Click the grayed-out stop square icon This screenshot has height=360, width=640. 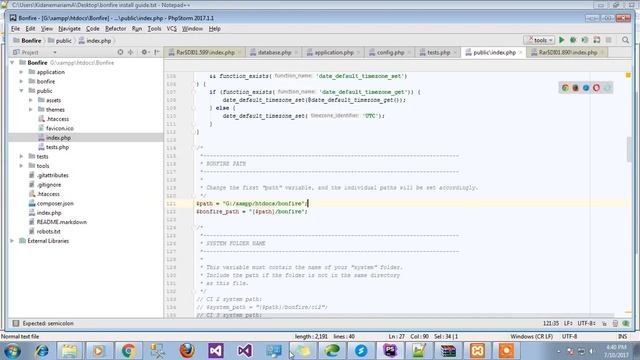[x=609, y=40]
